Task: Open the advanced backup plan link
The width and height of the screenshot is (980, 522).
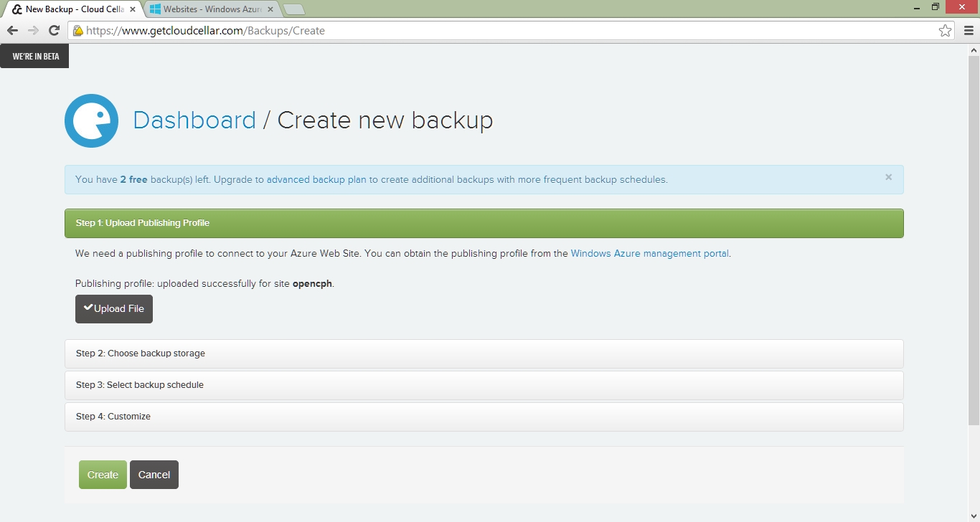Action: coord(316,179)
